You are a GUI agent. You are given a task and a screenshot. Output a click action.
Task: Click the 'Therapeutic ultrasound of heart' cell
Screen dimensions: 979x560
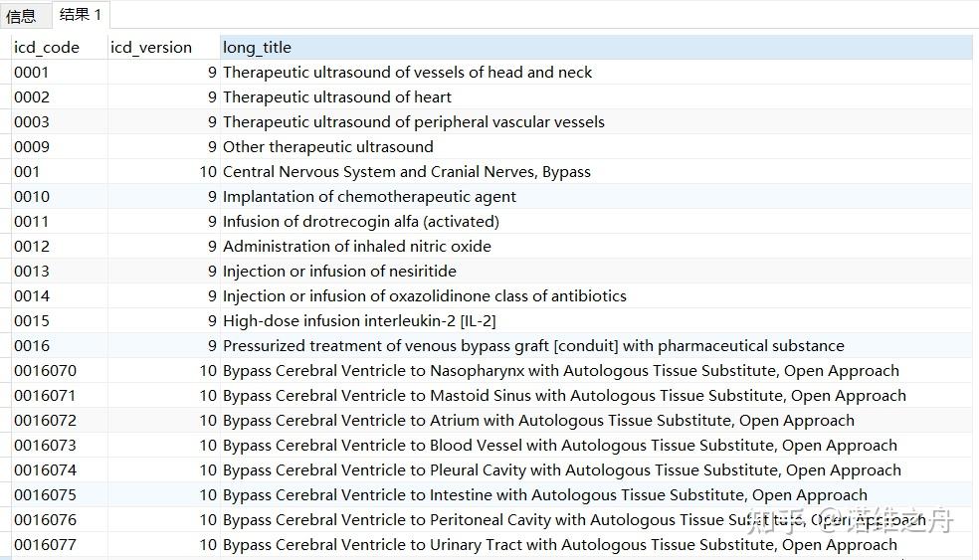(337, 96)
